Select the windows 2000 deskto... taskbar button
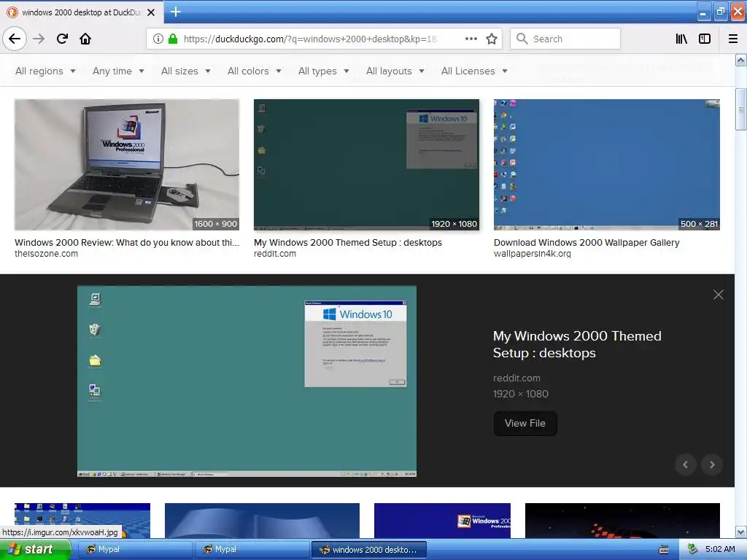The height and width of the screenshot is (560, 747). [368, 550]
